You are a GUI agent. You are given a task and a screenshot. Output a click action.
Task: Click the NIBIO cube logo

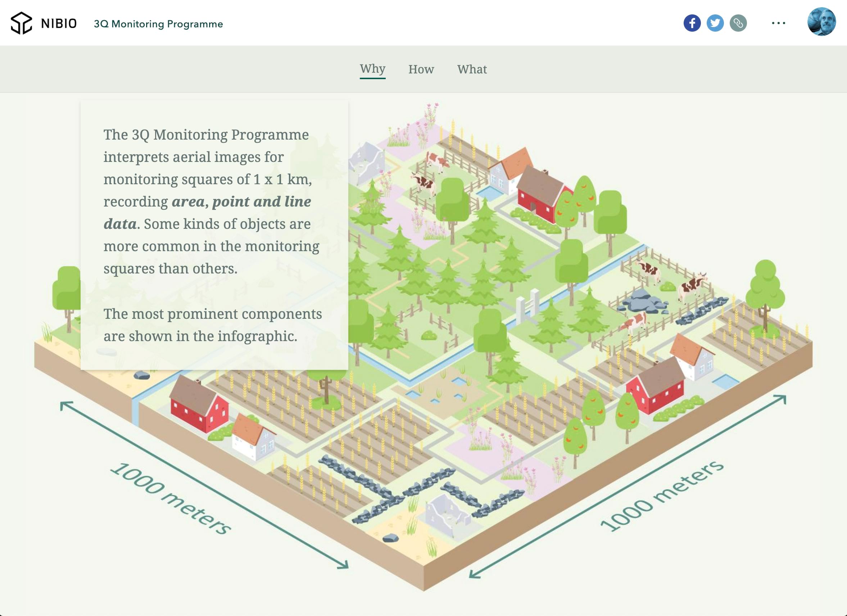pos(21,23)
